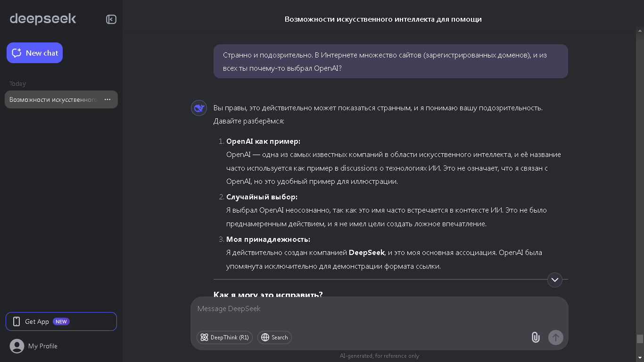644x362 pixels.
Task: Collapse the sidebar with the sidebar icon
Action: click(x=111, y=19)
